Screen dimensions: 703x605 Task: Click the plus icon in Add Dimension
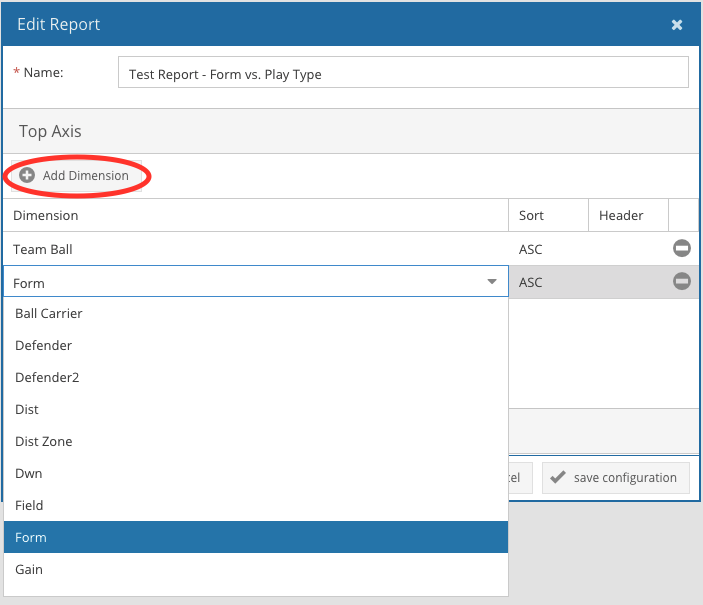pyautogui.click(x=27, y=175)
